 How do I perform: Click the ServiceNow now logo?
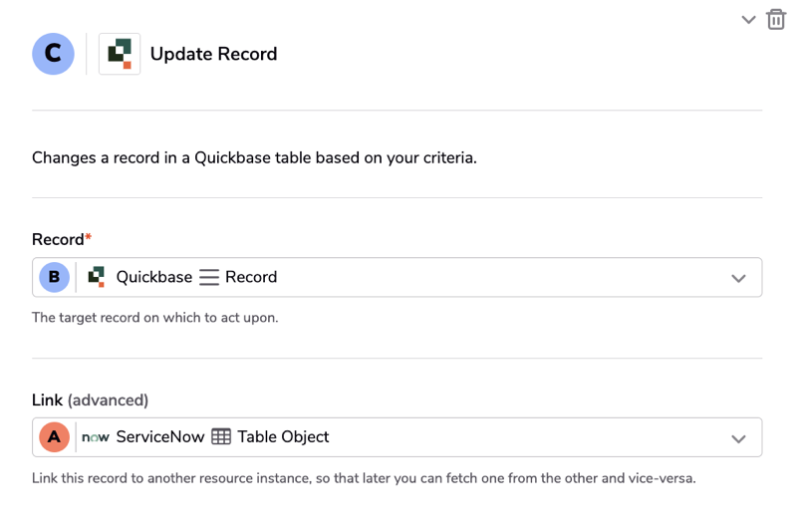(96, 437)
